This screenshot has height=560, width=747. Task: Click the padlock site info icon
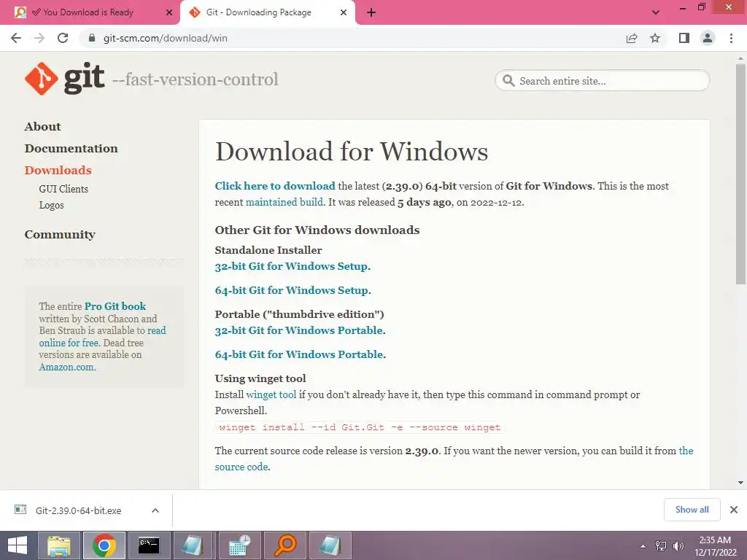pos(92,38)
